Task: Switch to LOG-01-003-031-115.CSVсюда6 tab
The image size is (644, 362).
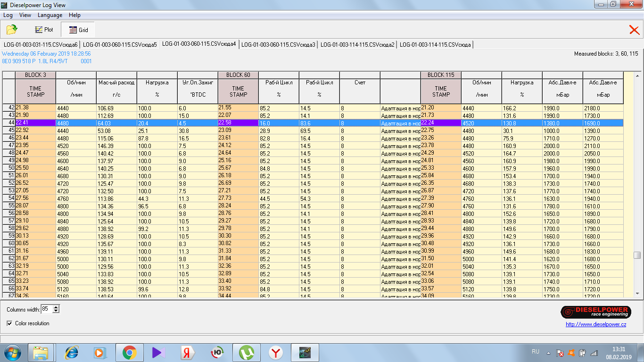Action: (x=40, y=44)
